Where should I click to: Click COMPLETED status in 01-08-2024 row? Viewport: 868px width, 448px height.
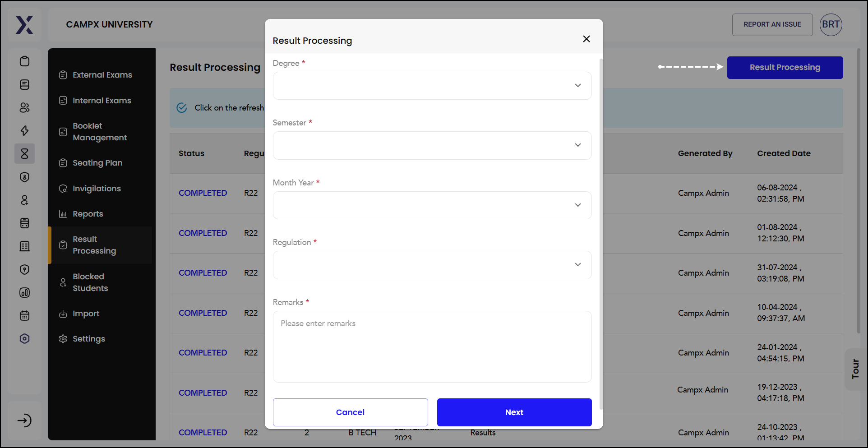(x=203, y=233)
